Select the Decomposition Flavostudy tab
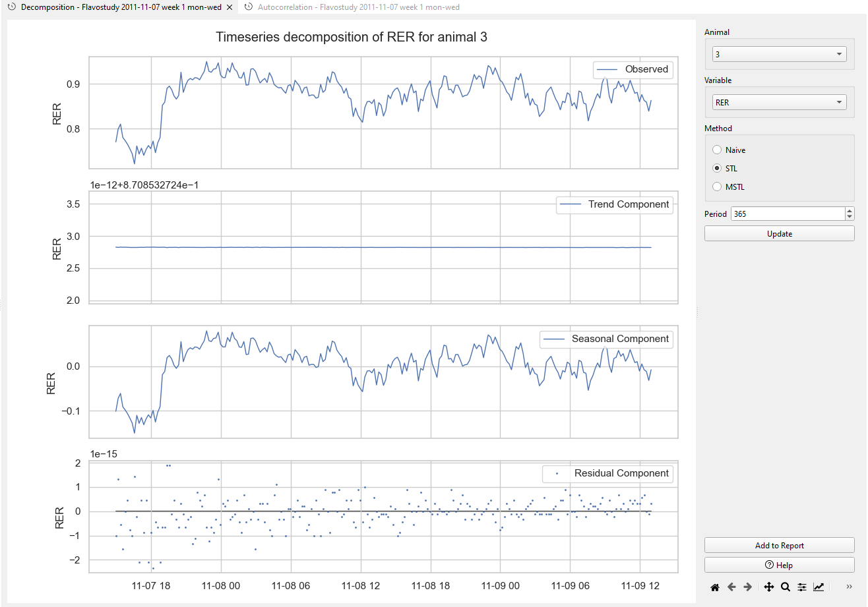This screenshot has width=868, height=607. [119, 7]
